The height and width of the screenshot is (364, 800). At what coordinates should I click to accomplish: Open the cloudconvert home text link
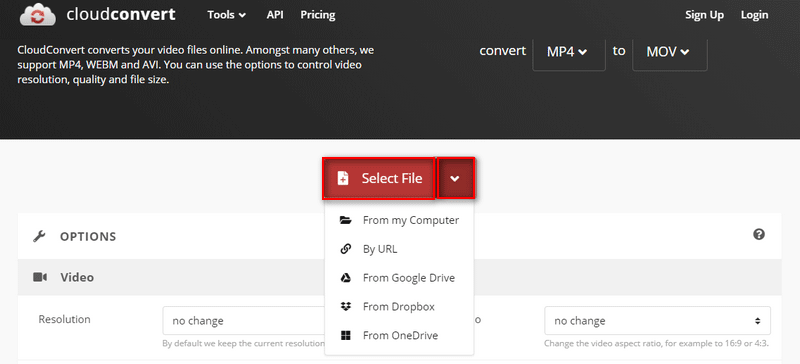tap(121, 14)
